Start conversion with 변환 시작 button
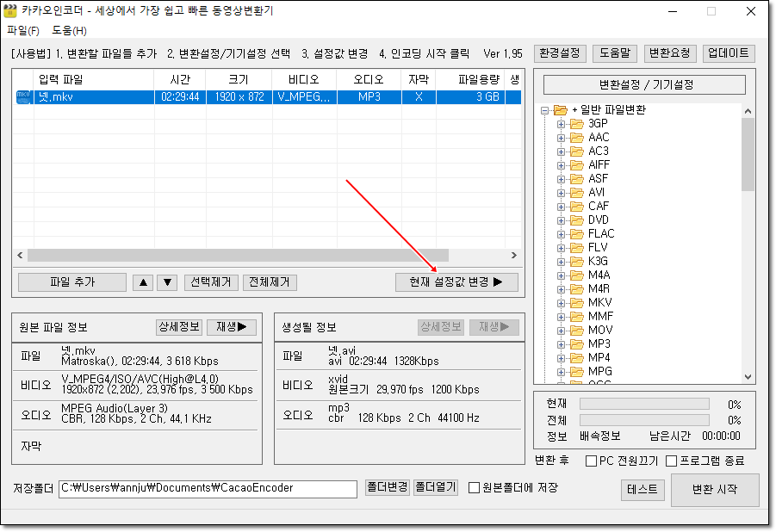Image resolution: width=776 pixels, height=532 pixels. pyautogui.click(x=715, y=490)
